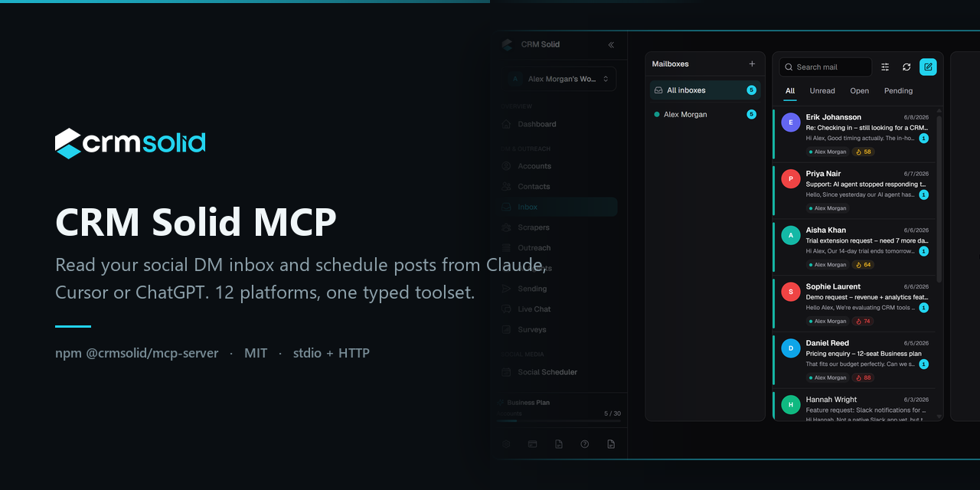Click the Social Scheduler calendar icon
Screen dimensions: 980x490
(x=506, y=372)
